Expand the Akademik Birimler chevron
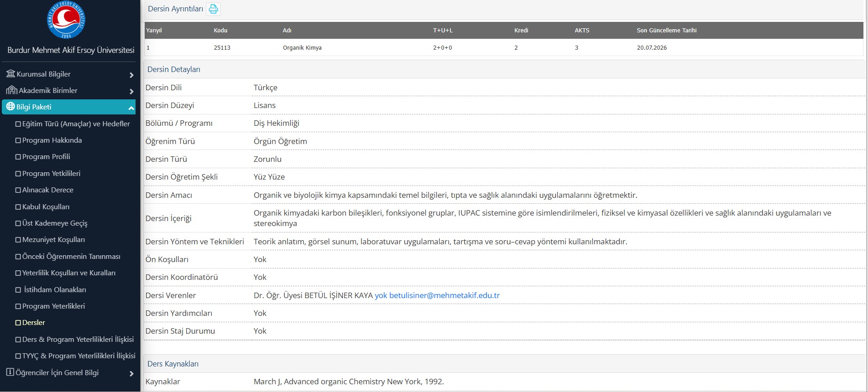This screenshot has width=868, height=392. 131,91
